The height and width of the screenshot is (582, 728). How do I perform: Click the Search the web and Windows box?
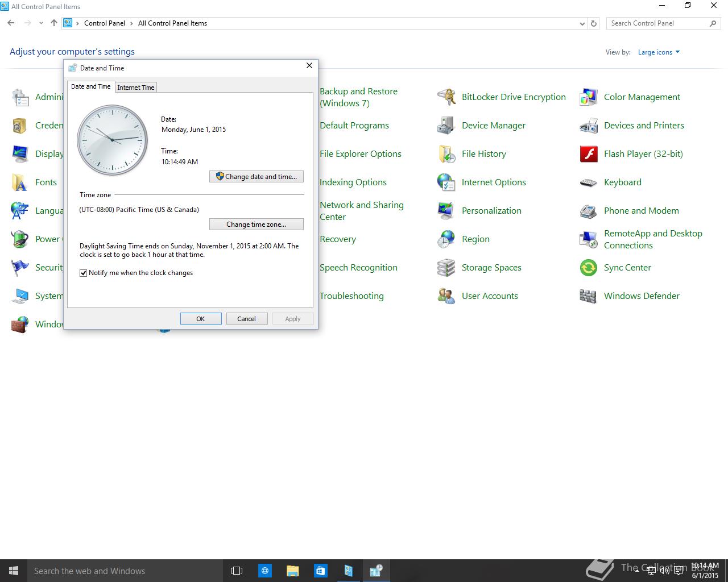point(125,571)
